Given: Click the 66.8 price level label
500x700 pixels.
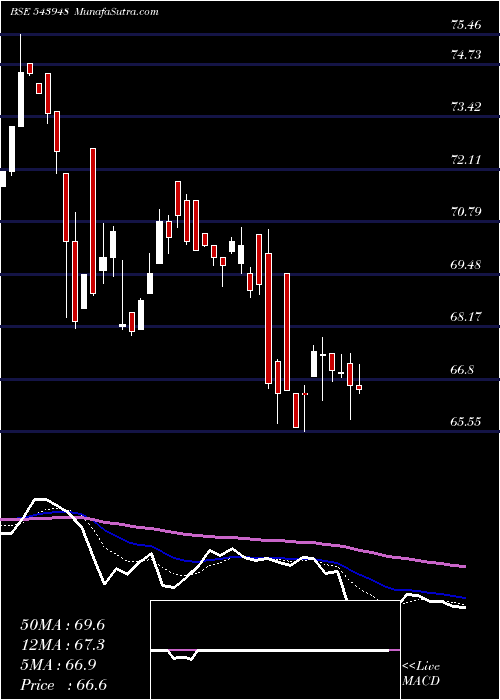Looking at the screenshot, I should click(x=462, y=370).
